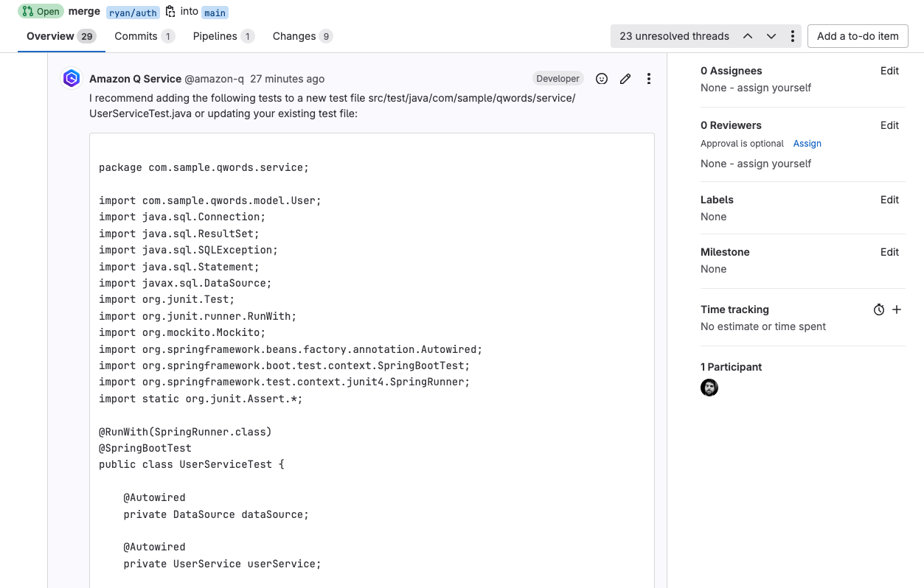Image resolution: width=924 pixels, height=588 pixels.
Task: Click the 23 unresolved threads label
Action: point(674,36)
